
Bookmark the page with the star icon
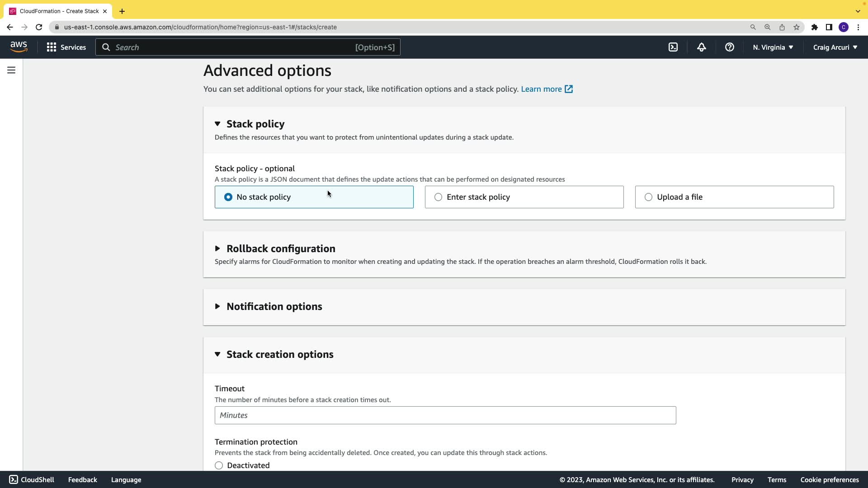pyautogui.click(x=797, y=27)
